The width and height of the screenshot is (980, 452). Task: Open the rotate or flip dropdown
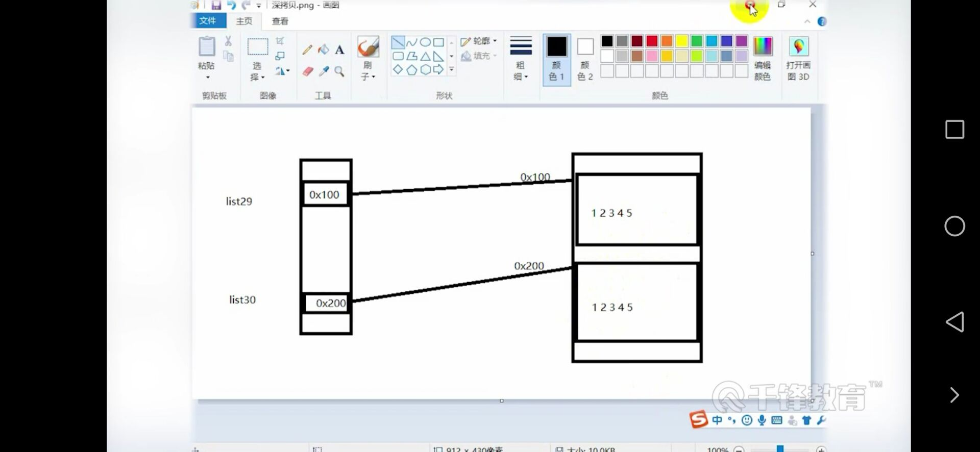(x=282, y=71)
